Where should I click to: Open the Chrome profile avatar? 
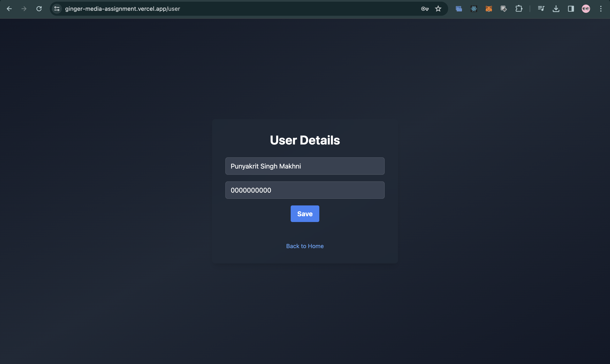586,9
